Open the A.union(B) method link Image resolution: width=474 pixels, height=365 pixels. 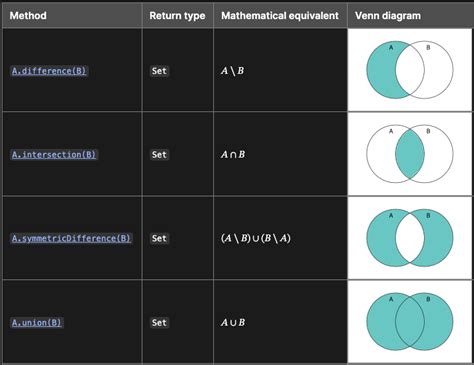pyautogui.click(x=37, y=322)
